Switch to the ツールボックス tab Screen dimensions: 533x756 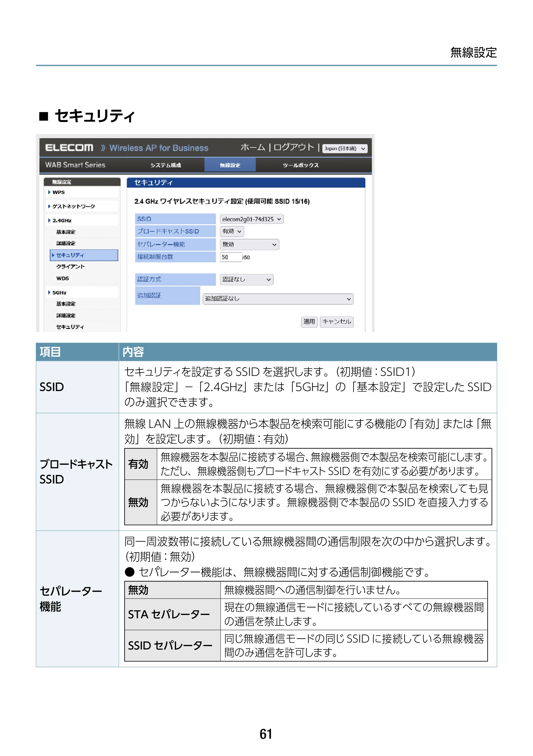pyautogui.click(x=300, y=165)
